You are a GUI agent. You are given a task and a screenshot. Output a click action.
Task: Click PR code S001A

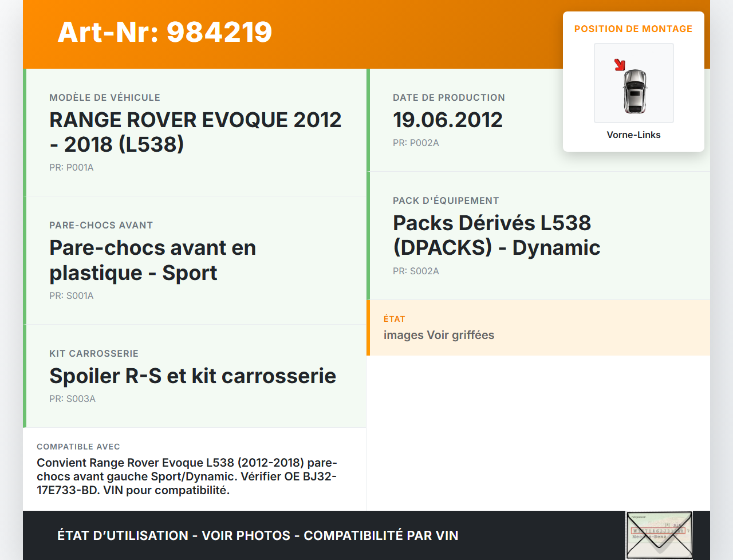click(72, 295)
